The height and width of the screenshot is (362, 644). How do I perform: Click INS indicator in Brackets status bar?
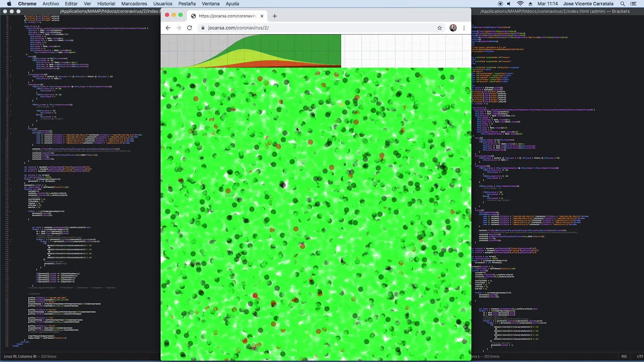624,356
